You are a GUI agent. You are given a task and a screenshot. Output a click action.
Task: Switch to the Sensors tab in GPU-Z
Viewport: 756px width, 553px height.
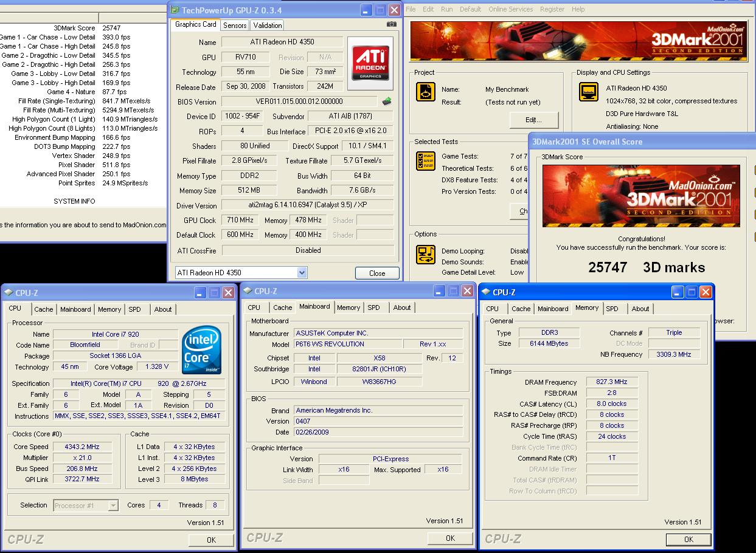(x=235, y=26)
